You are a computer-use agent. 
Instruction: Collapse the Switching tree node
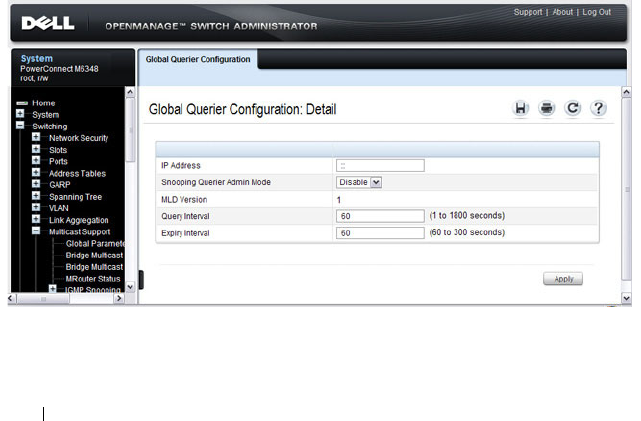click(20, 125)
